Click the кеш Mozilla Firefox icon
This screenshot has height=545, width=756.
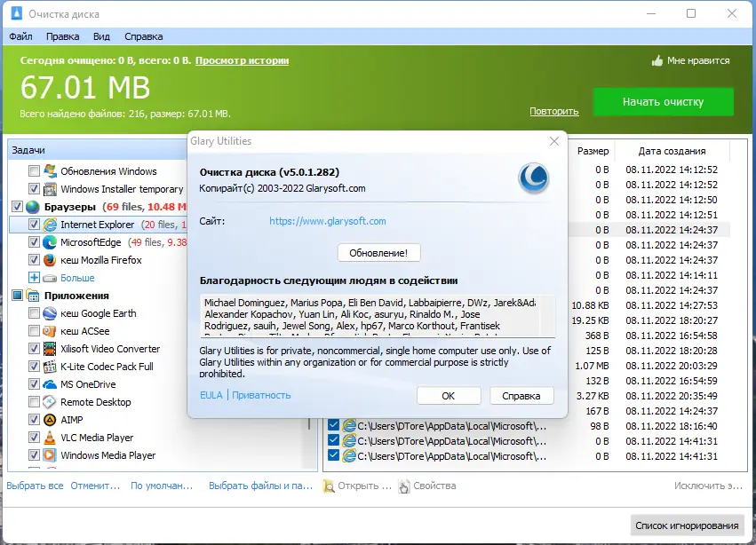coord(48,259)
